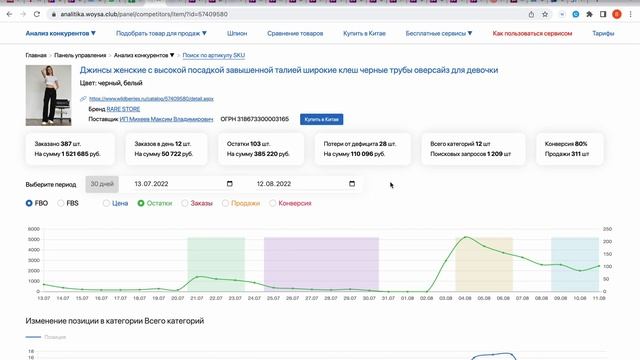
Task: Reload the page with the refresh icon
Action: 37,14
